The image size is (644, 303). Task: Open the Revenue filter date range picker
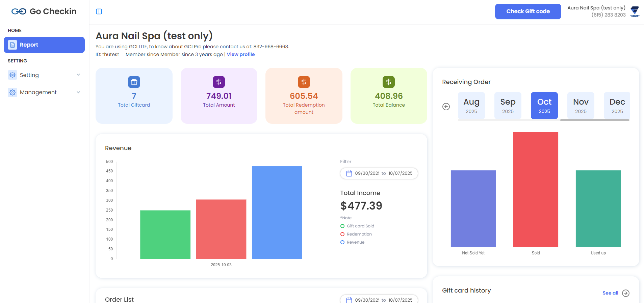(379, 173)
